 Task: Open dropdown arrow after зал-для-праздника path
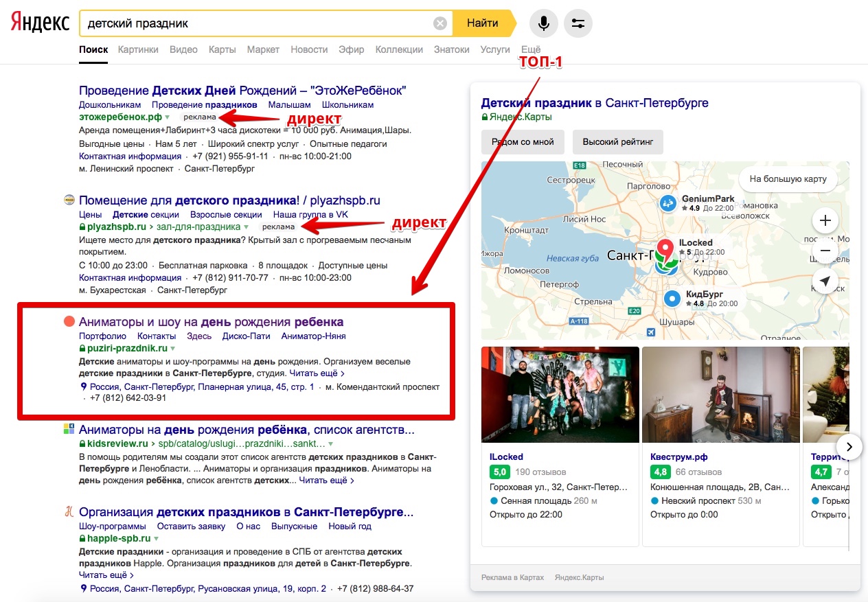coord(246,227)
